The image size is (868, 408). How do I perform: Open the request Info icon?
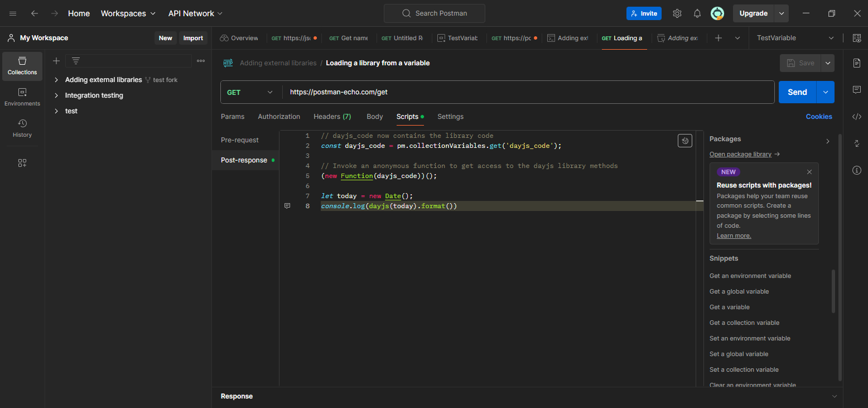click(x=857, y=170)
